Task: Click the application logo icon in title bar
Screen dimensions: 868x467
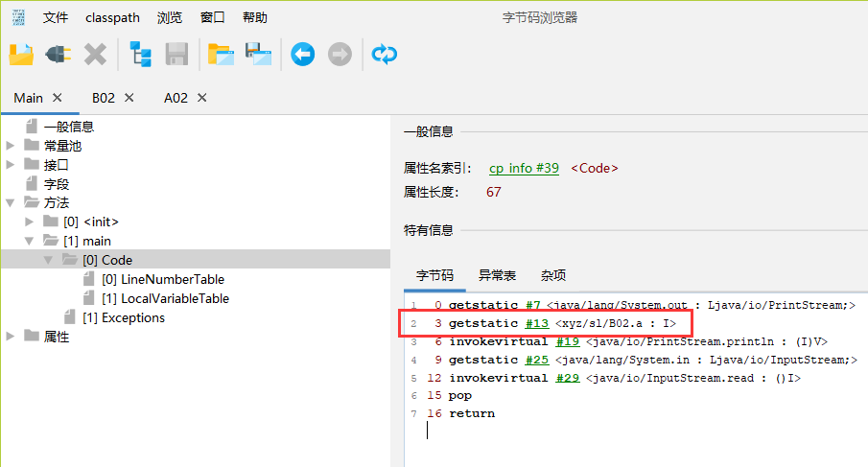Action: [18, 17]
